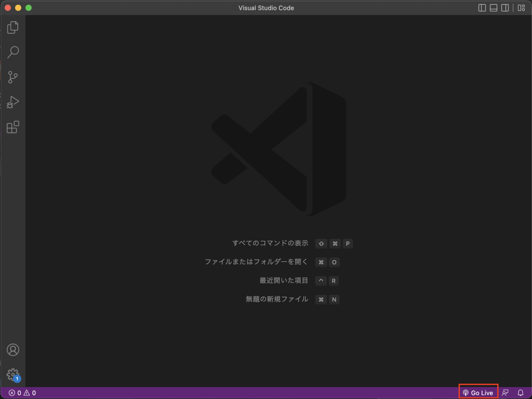The image size is (532, 399).
Task: Toggle the secondary side bar layout icon
Action: coord(505,8)
